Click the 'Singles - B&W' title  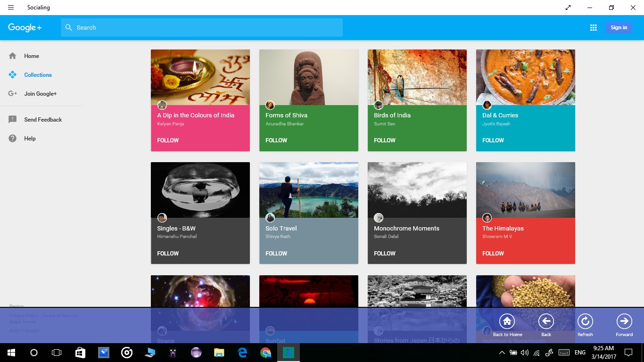click(176, 229)
